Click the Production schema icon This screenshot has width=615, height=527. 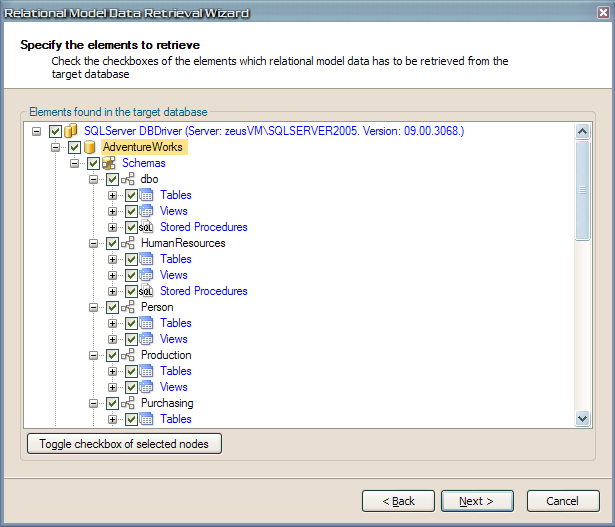[x=128, y=355]
